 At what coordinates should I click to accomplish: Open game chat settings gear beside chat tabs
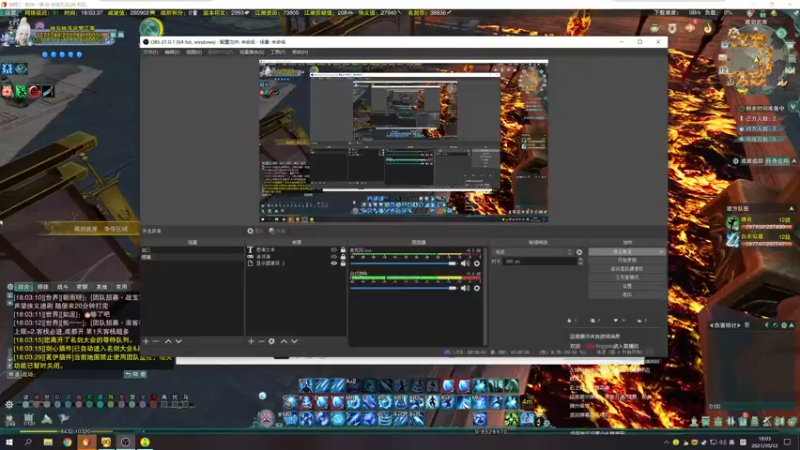10,287
